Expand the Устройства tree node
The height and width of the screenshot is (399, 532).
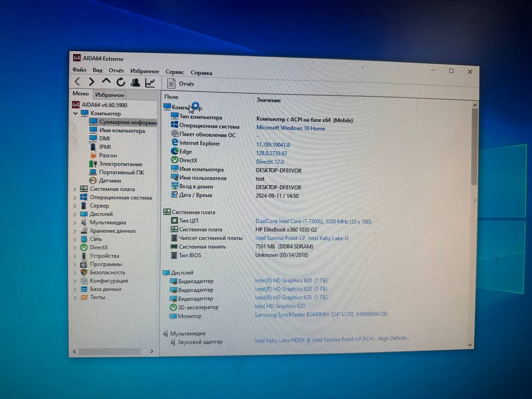point(75,256)
